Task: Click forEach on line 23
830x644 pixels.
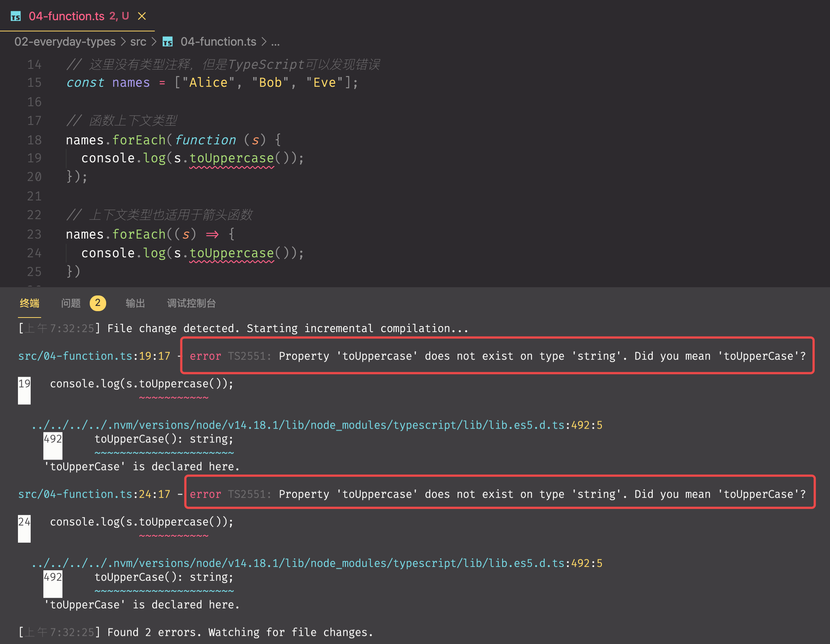Action: (x=139, y=234)
